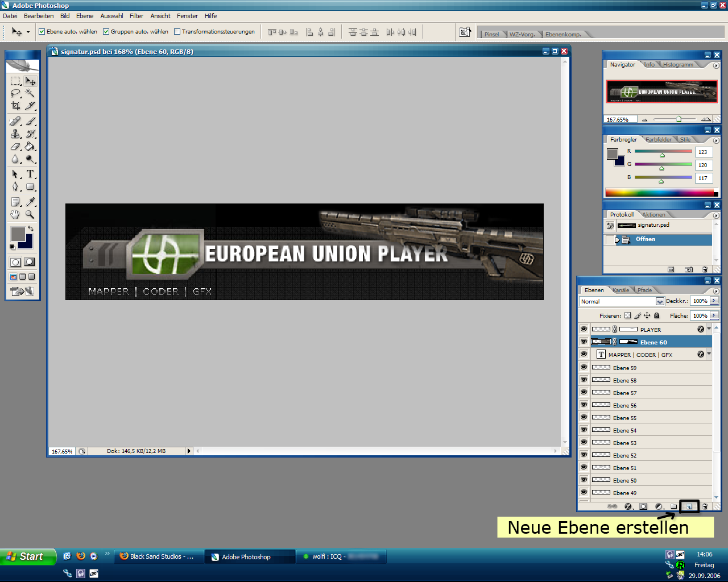Select the Rounded Rectangle shape tool
Image resolution: width=728 pixels, height=582 pixels.
coord(30,186)
